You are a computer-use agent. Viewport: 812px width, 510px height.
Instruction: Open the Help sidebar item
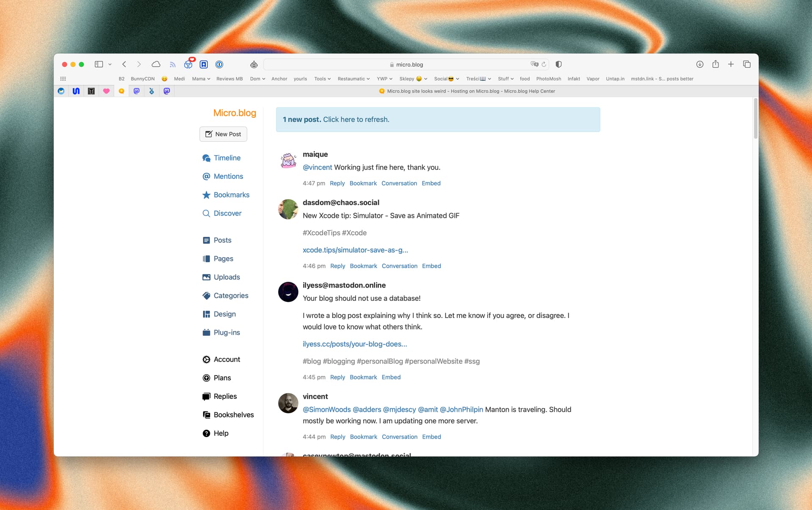pyautogui.click(x=216, y=433)
